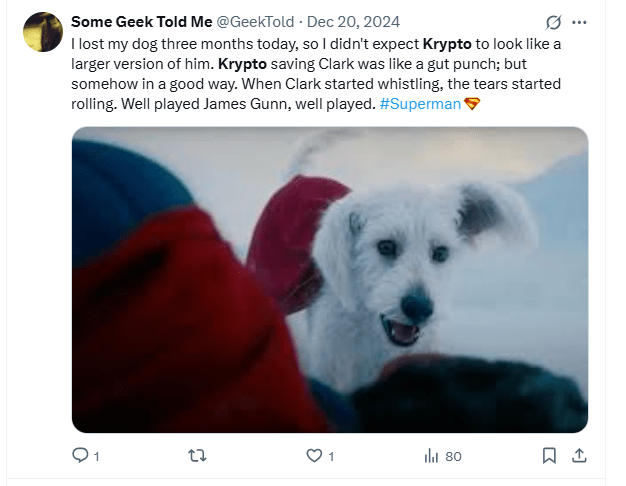Share the post using the upload arrow icon
626x486 pixels.
point(578,456)
